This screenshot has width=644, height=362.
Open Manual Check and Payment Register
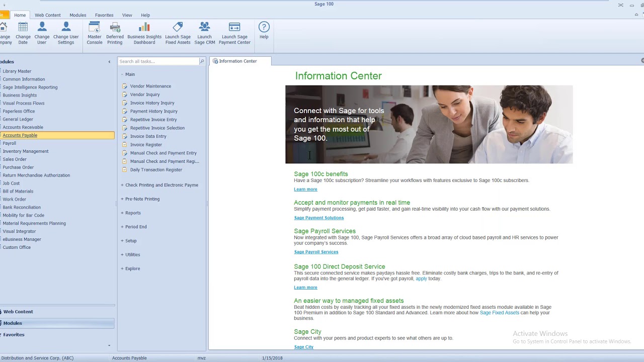coord(165,161)
